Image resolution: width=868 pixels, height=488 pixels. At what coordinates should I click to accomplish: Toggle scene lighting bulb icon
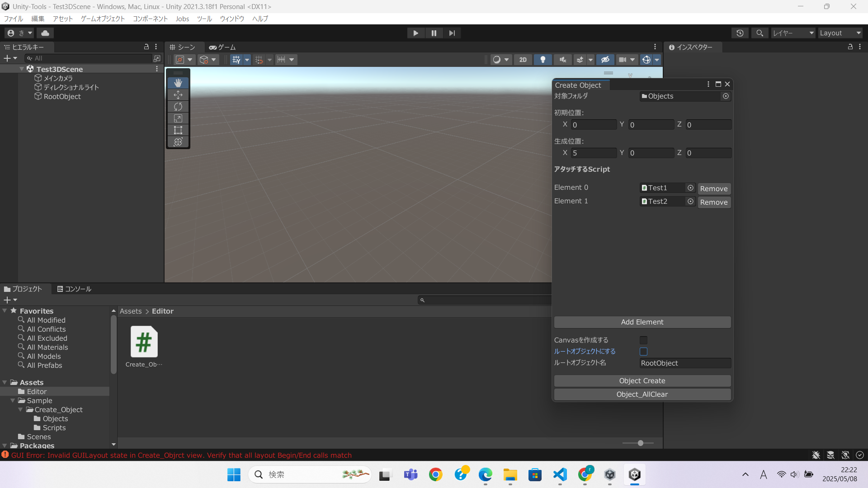[x=543, y=60]
